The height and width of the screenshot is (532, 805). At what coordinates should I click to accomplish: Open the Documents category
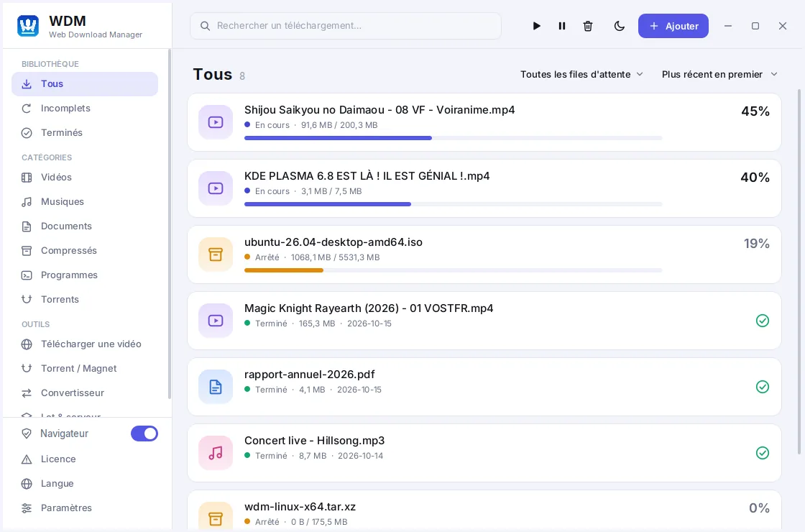click(x=85, y=226)
